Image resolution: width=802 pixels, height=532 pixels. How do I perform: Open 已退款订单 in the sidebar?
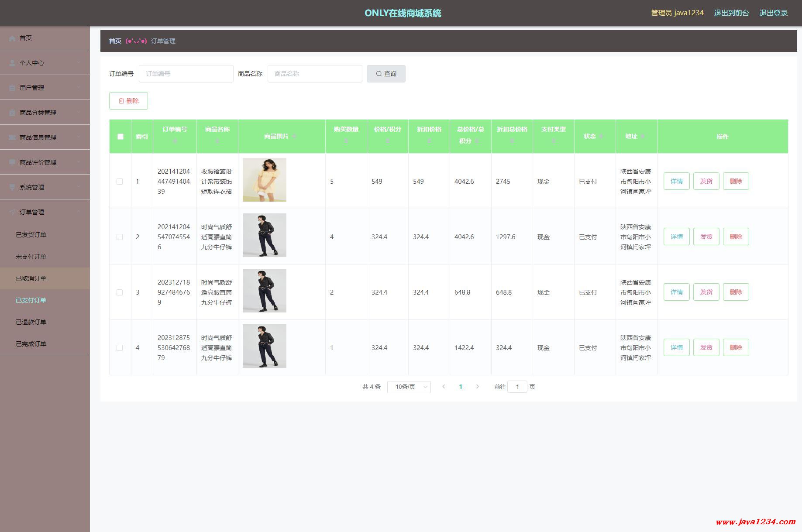[45, 322]
